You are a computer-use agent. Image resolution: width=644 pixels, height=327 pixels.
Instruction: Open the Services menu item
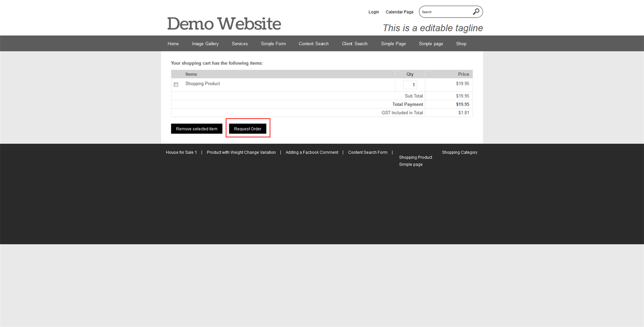click(x=240, y=44)
